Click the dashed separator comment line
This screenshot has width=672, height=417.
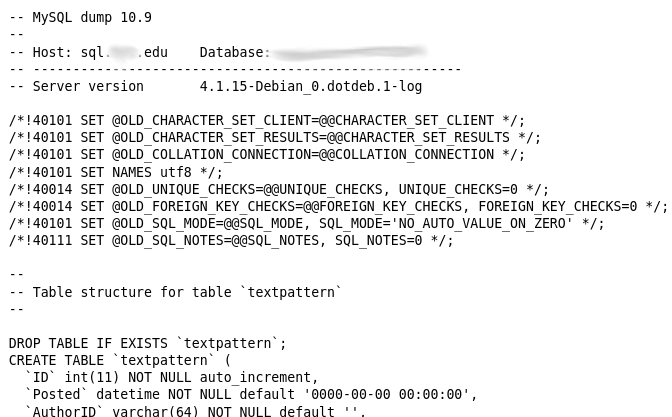click(235, 69)
